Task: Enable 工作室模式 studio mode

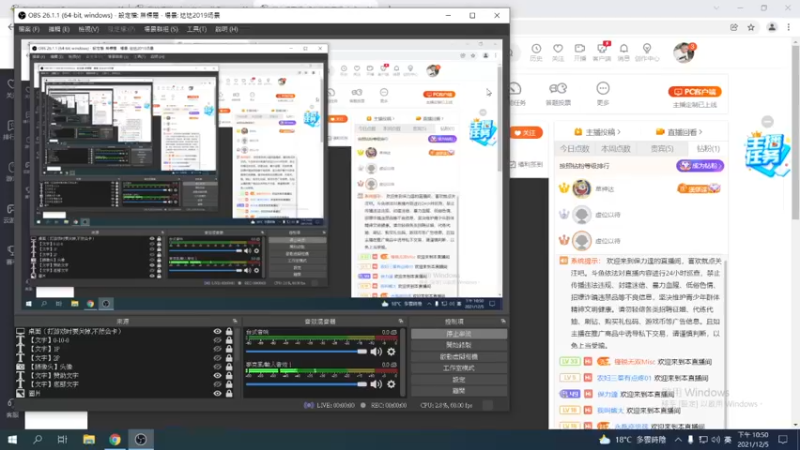Action: point(459,368)
